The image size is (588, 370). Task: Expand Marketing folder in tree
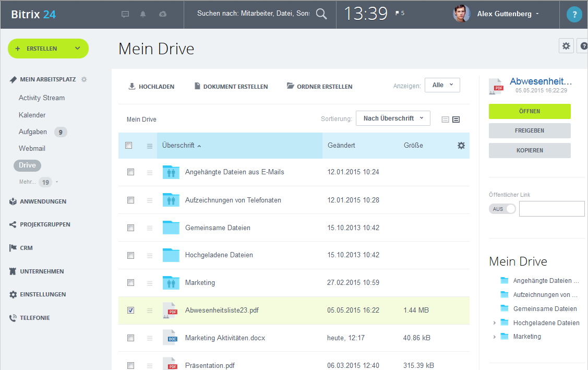pyautogui.click(x=494, y=337)
